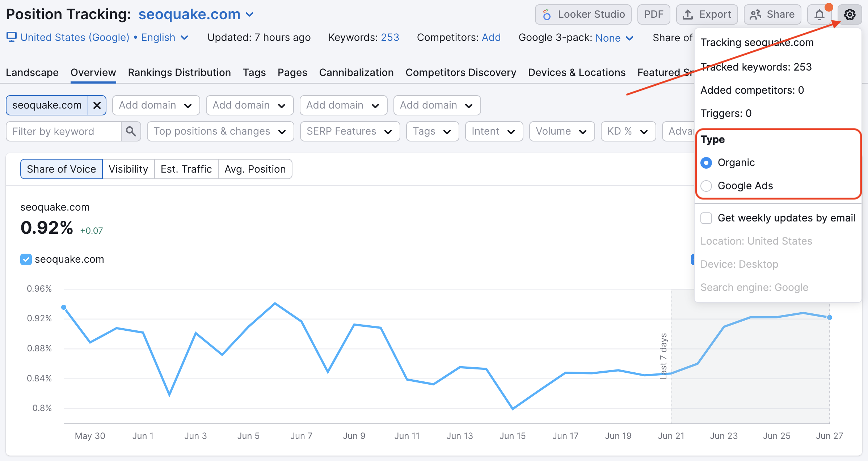Open Tags filter dropdown
868x461 pixels.
pos(433,131)
